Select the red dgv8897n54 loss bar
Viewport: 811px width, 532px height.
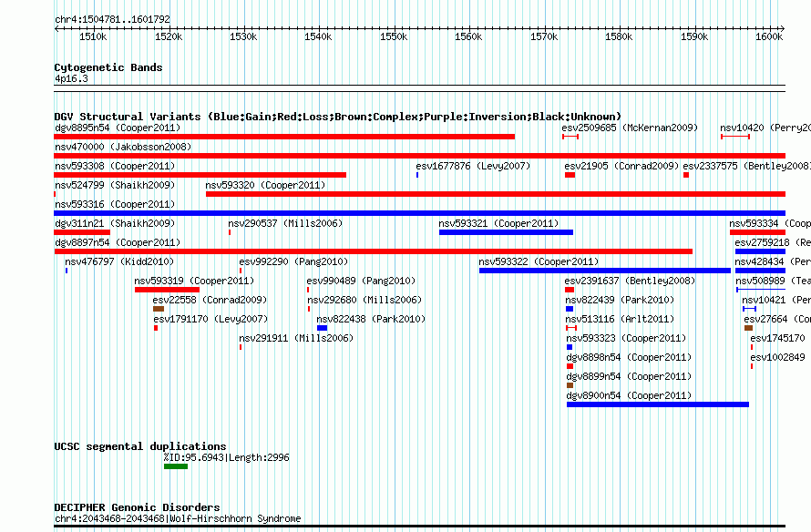point(374,251)
